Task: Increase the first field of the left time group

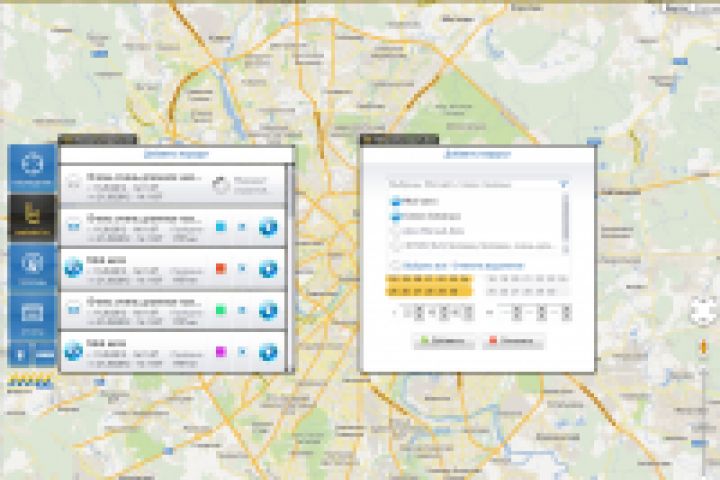Action: coord(419,309)
